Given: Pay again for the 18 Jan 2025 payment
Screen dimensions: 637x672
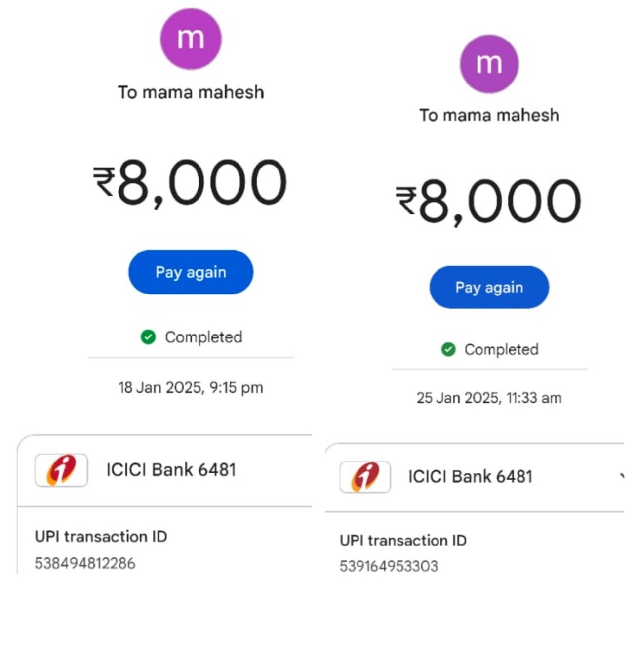Looking at the screenshot, I should click(191, 272).
